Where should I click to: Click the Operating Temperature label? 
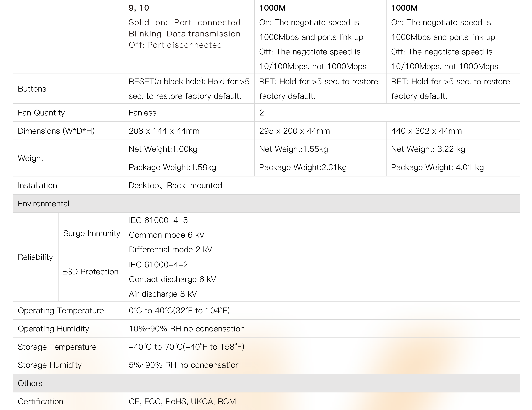coord(61,310)
